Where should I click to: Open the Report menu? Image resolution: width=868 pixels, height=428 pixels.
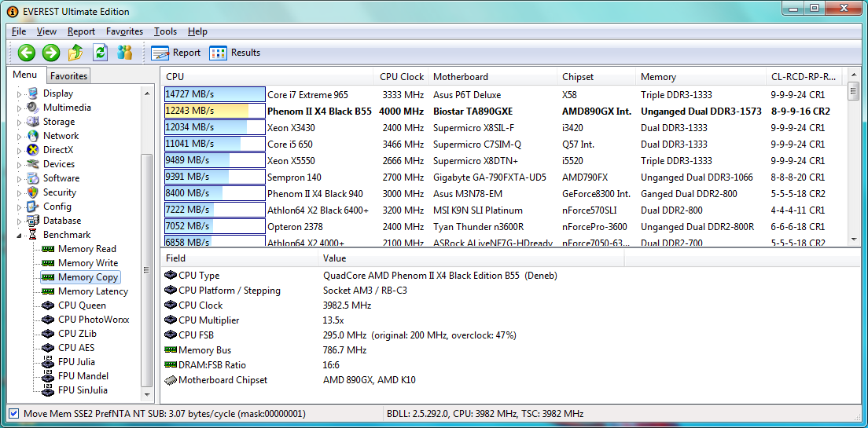click(x=82, y=31)
